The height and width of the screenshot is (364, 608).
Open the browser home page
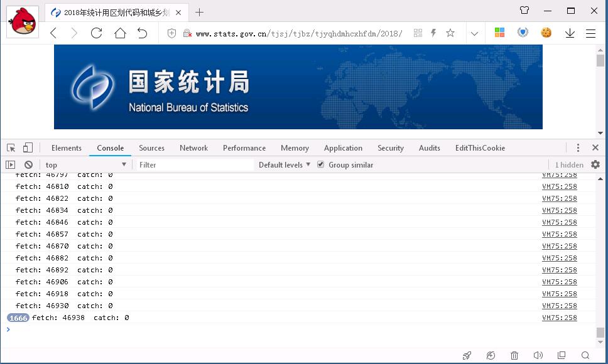120,33
